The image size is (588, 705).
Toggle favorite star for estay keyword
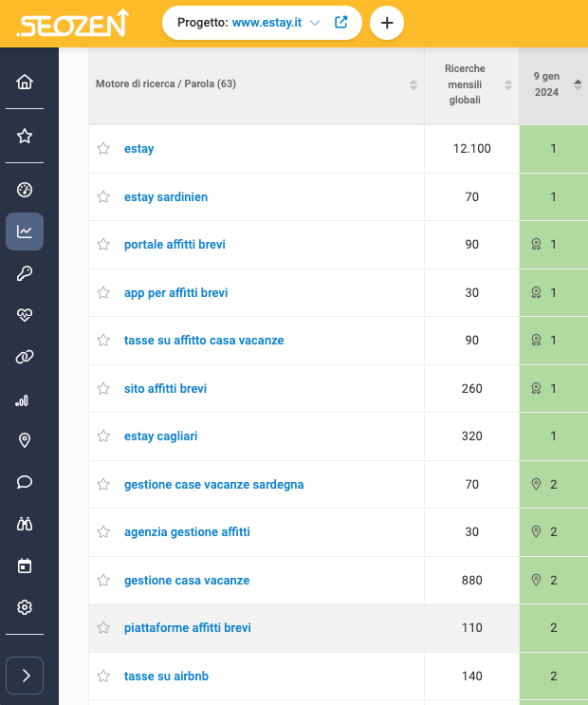[x=103, y=148]
